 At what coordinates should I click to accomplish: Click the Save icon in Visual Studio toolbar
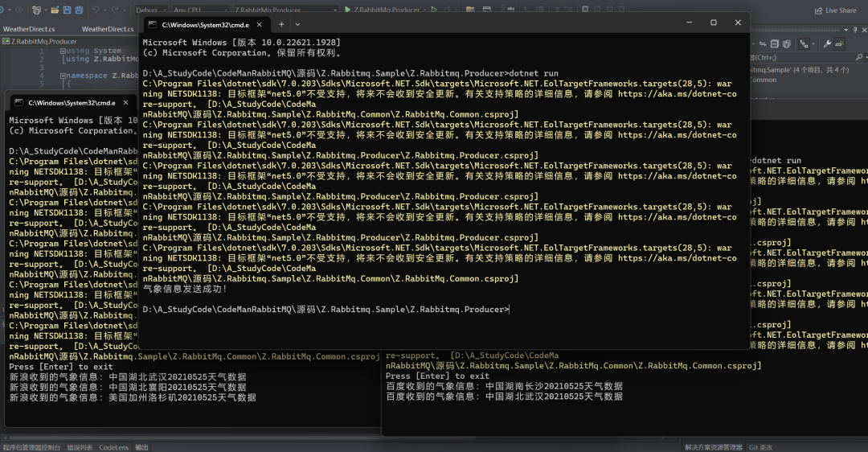click(67, 10)
